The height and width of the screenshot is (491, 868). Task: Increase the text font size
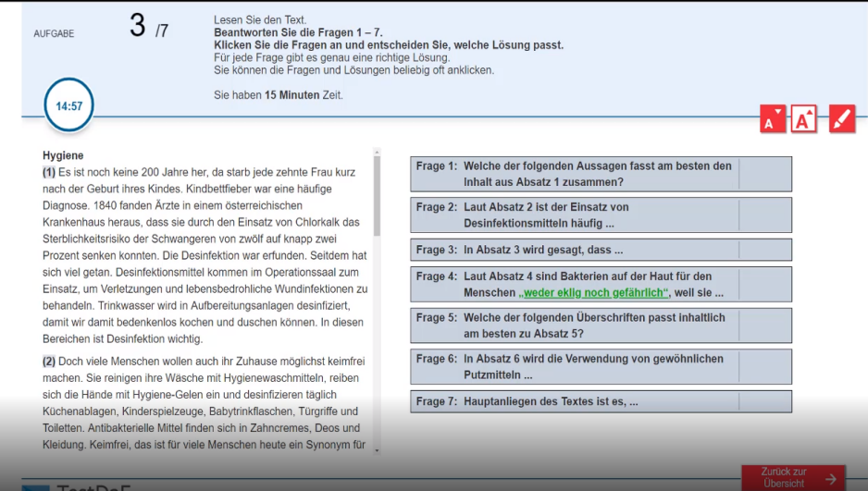804,118
